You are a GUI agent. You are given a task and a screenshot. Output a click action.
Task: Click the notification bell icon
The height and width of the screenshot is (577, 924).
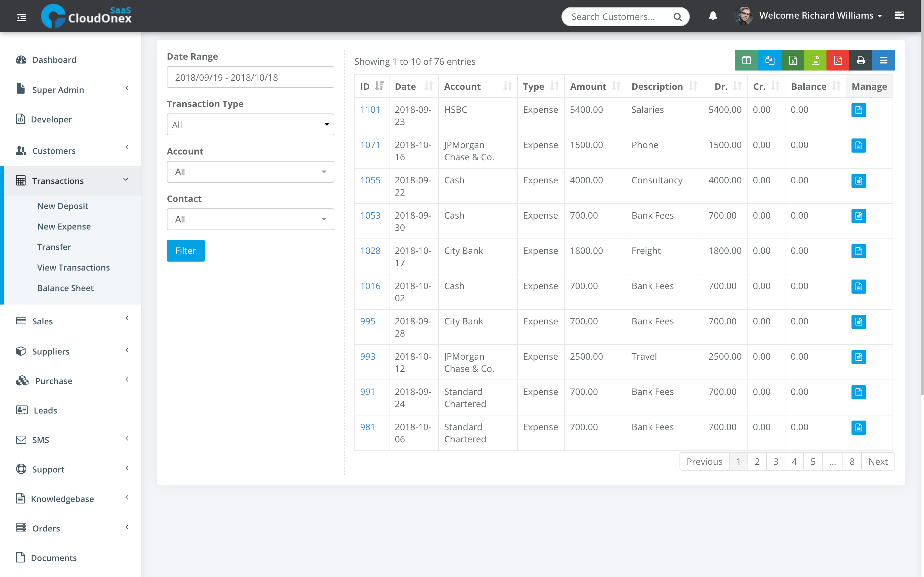(x=713, y=16)
